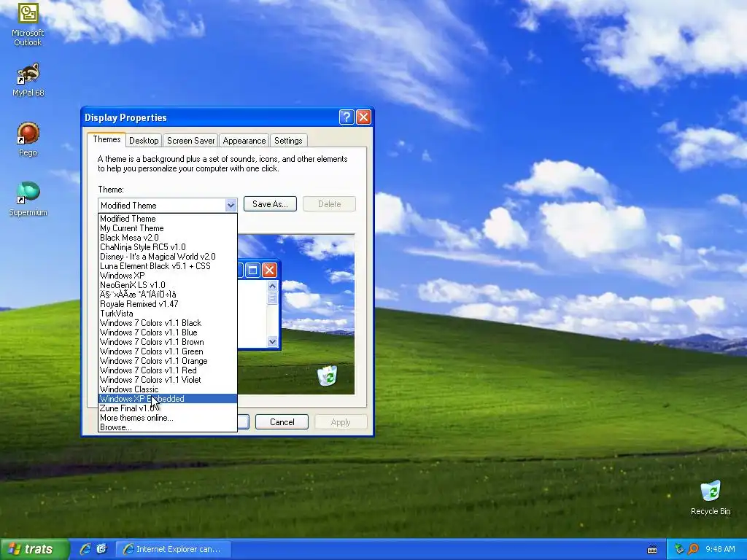Click the theme preview sample image
The image size is (747, 560).
click(296, 314)
